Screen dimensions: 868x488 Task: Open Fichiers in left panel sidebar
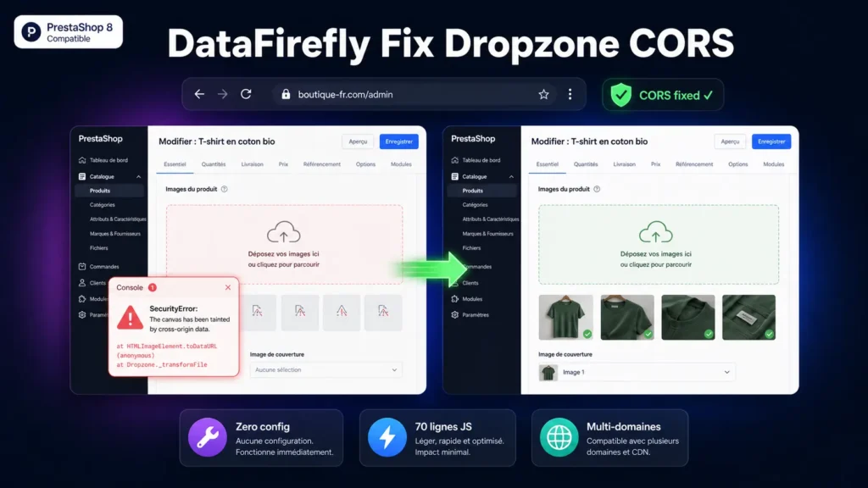pos(99,248)
